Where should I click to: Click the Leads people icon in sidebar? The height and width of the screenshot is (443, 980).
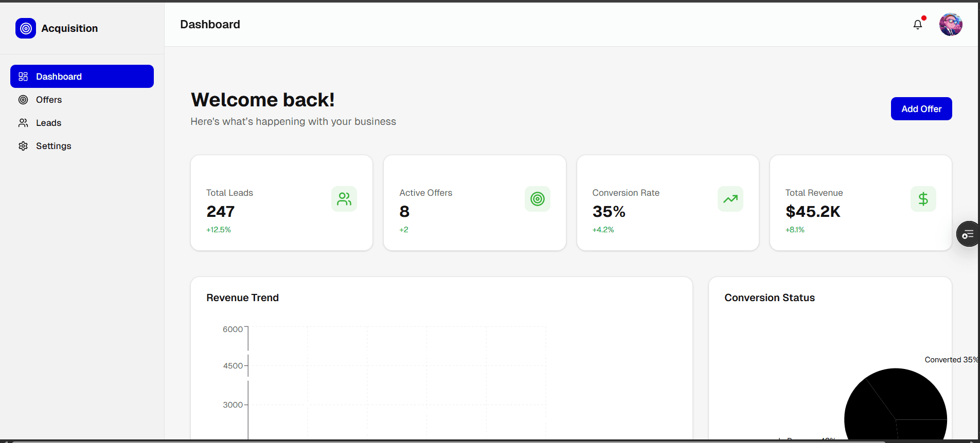(x=23, y=122)
